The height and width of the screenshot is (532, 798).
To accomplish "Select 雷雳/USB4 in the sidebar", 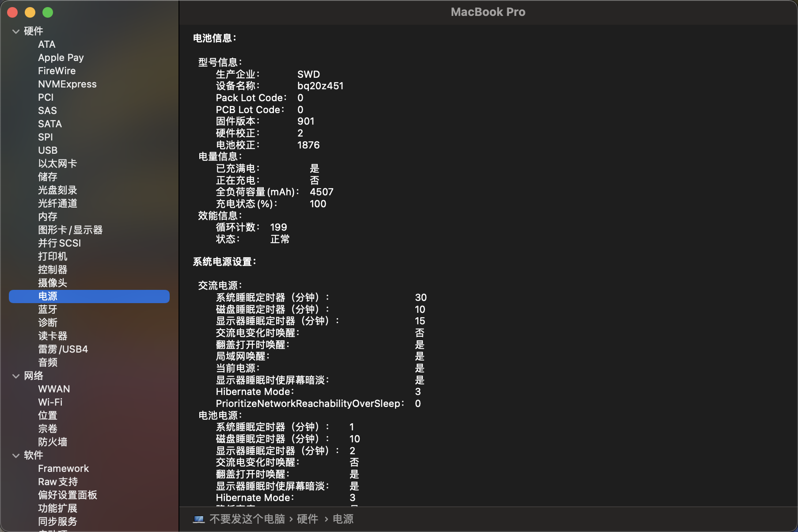I will point(63,350).
